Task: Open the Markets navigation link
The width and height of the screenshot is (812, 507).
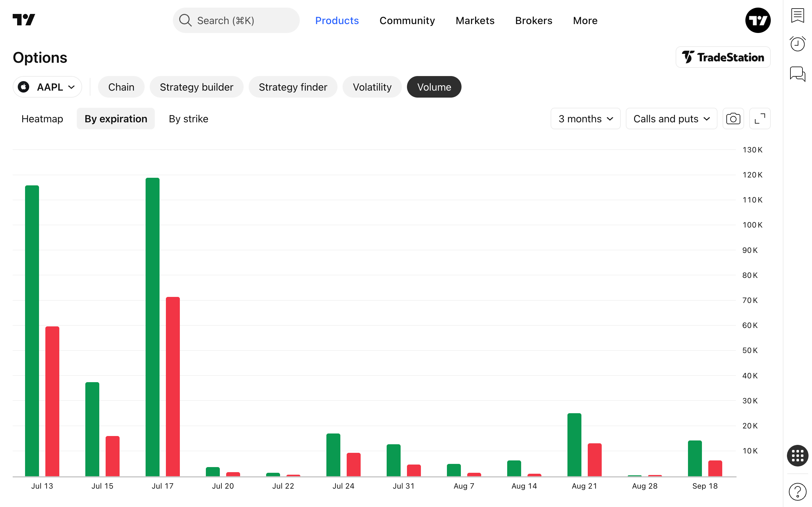Action: click(x=475, y=21)
